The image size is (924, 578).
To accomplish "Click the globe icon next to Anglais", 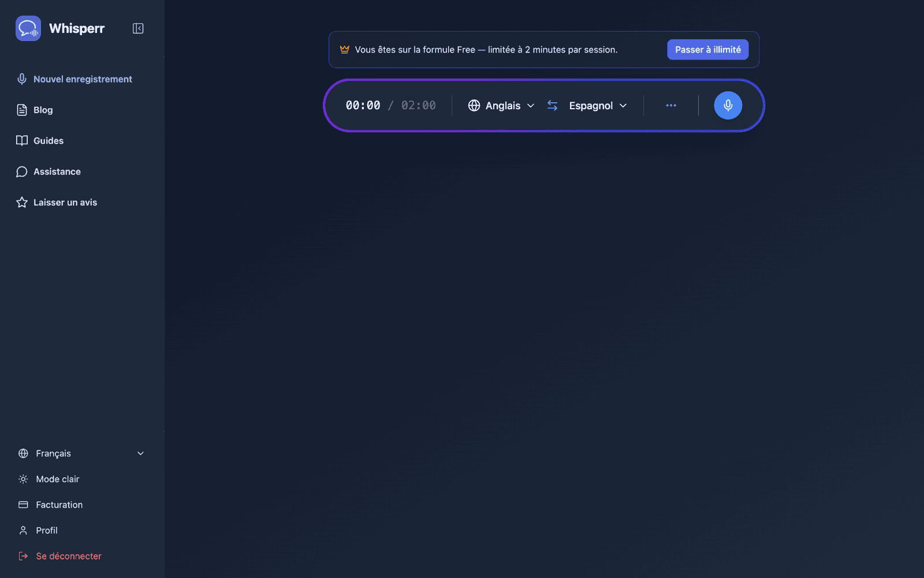I will (x=474, y=105).
